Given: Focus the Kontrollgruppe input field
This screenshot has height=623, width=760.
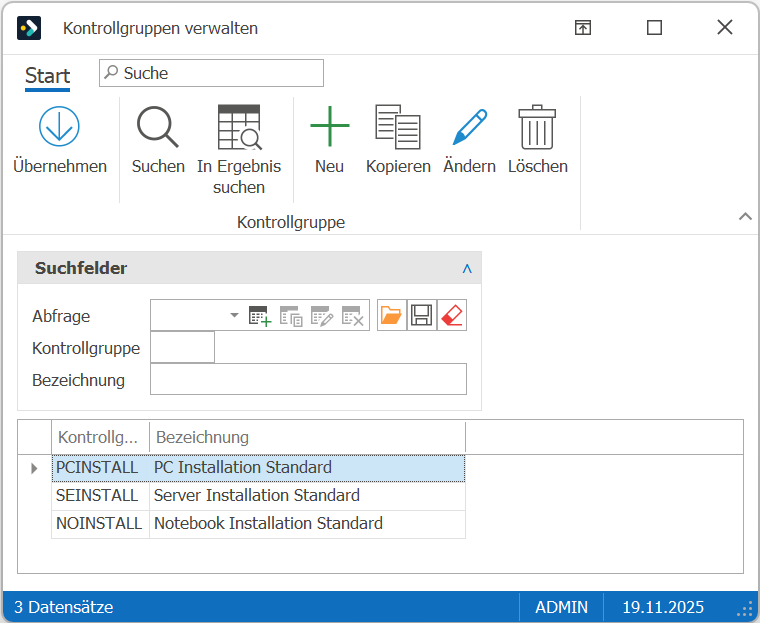Looking at the screenshot, I should [182, 347].
